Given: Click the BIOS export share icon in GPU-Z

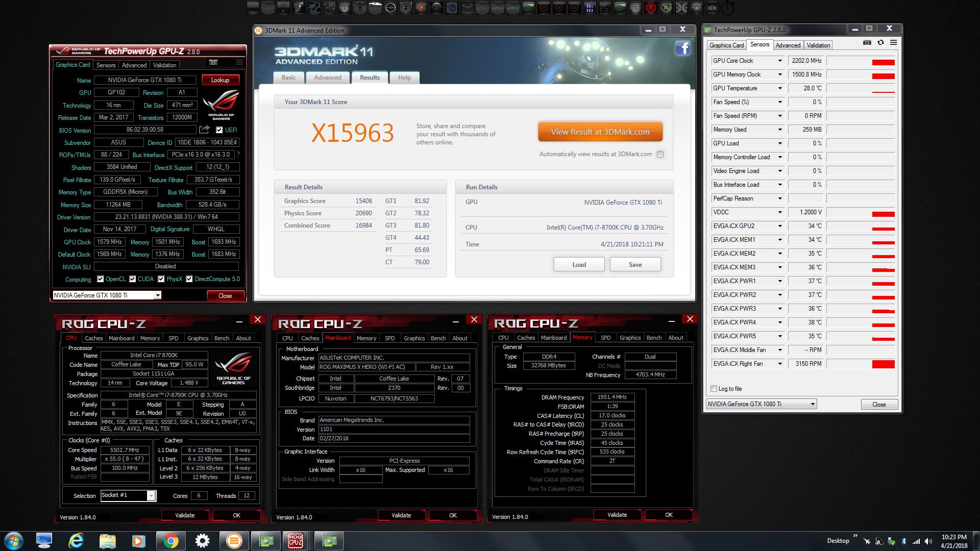Looking at the screenshot, I should (x=204, y=130).
